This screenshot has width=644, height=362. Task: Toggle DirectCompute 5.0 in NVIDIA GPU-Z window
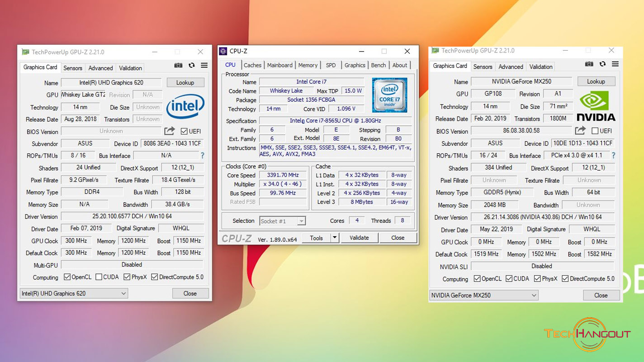(565, 279)
